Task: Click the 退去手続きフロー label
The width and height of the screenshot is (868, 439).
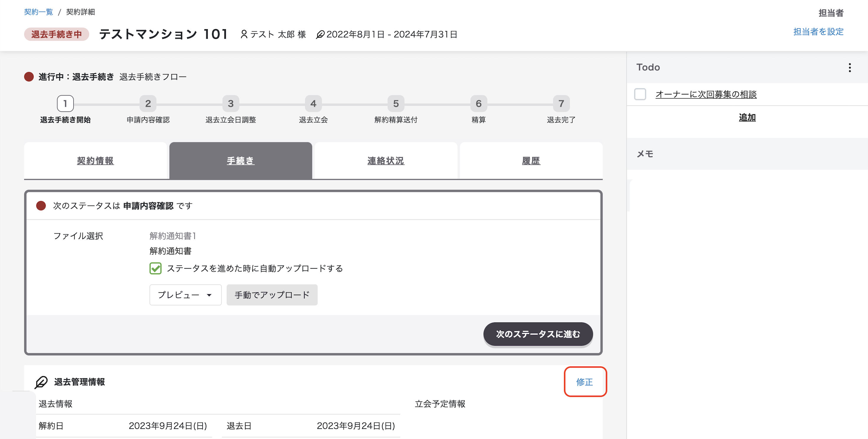Action: pos(153,77)
